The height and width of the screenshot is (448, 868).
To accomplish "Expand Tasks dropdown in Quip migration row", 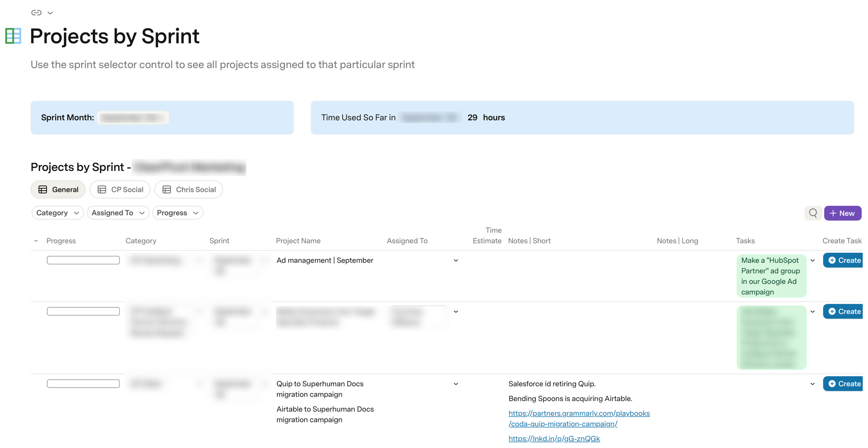I will tap(812, 384).
